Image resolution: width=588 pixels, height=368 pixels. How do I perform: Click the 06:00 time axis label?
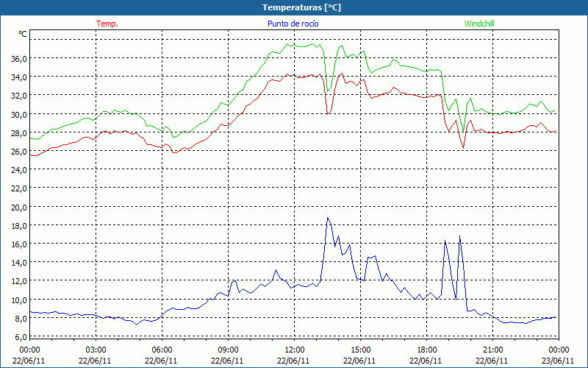pyautogui.click(x=162, y=350)
